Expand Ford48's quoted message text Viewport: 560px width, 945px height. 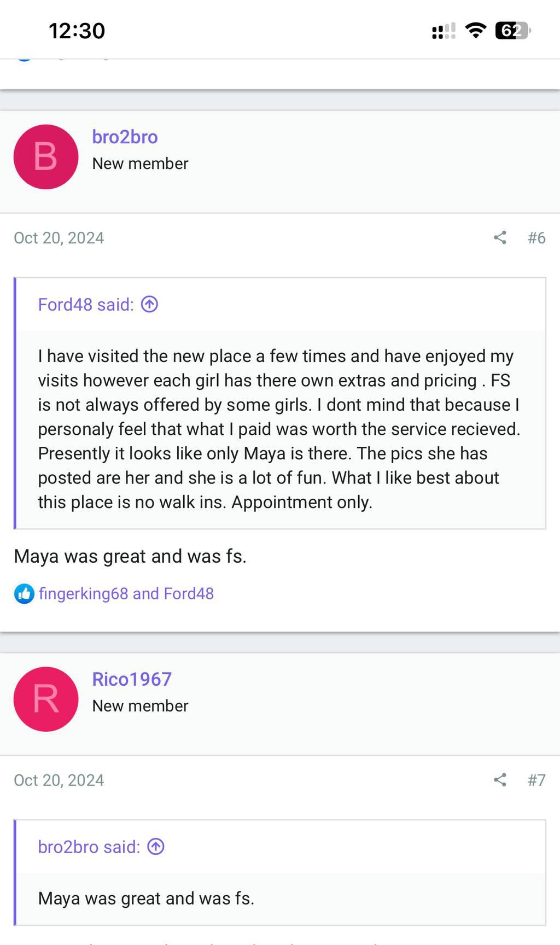tap(279, 429)
